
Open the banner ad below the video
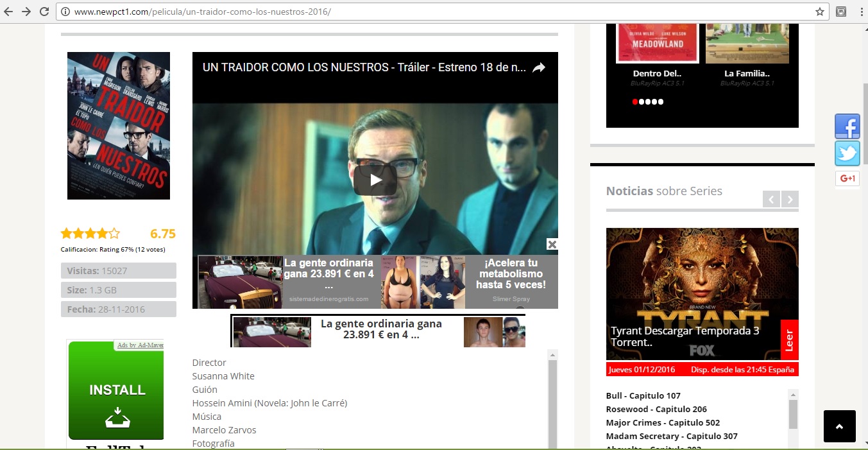point(378,331)
